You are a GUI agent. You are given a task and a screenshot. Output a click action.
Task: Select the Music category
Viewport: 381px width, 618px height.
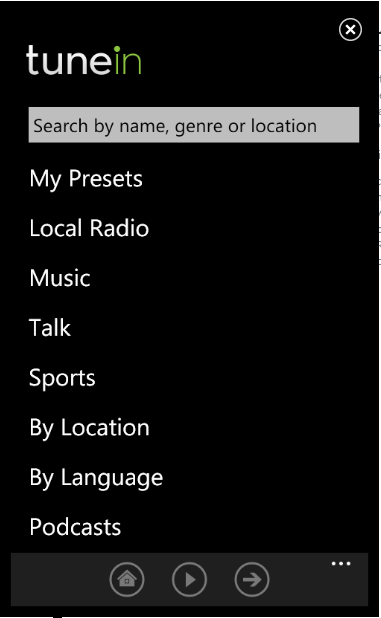(x=60, y=278)
